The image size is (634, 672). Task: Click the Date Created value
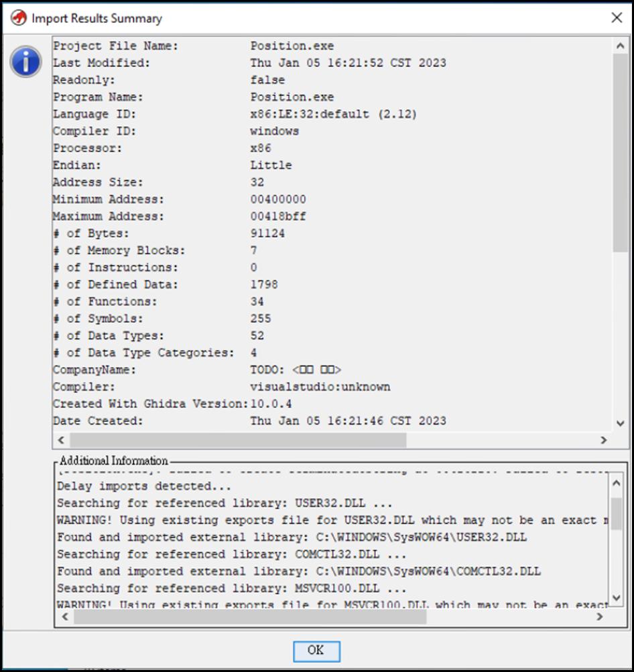point(348,421)
